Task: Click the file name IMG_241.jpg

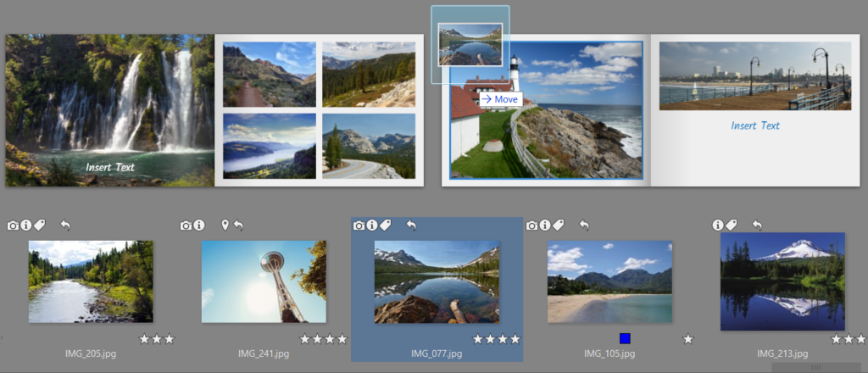Action: pyautogui.click(x=264, y=354)
